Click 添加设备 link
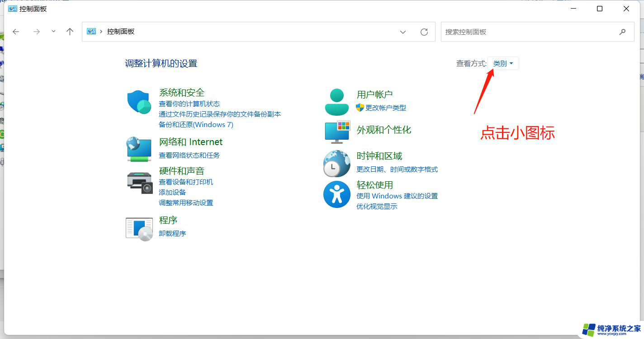Screen dimensions: 644x339 point(172,192)
